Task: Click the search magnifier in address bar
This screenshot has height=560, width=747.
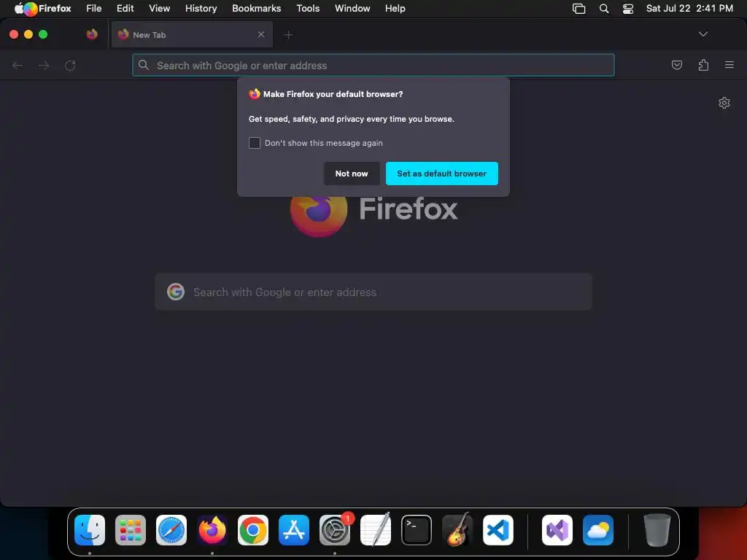Action: 144,65
